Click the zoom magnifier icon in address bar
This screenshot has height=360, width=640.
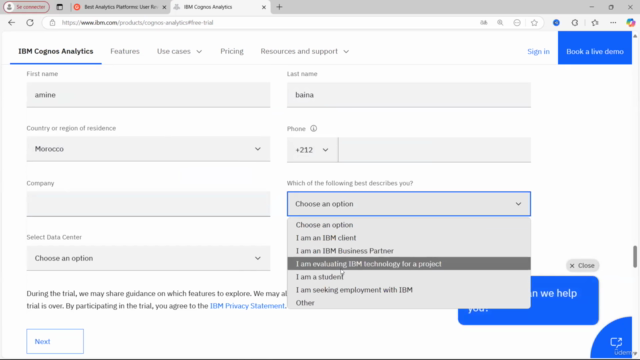500,23
